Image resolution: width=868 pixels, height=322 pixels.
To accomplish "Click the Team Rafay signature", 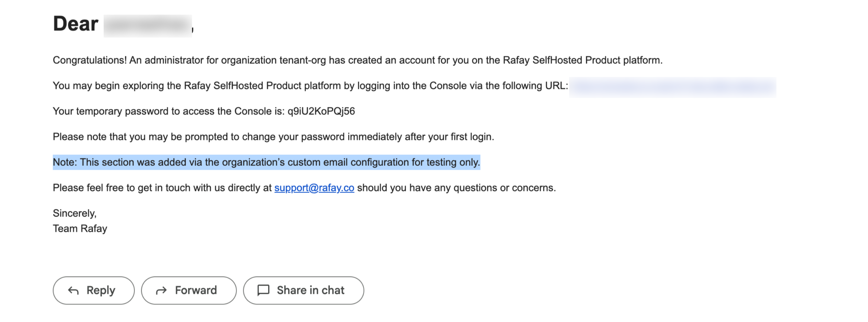I will pos(80,228).
